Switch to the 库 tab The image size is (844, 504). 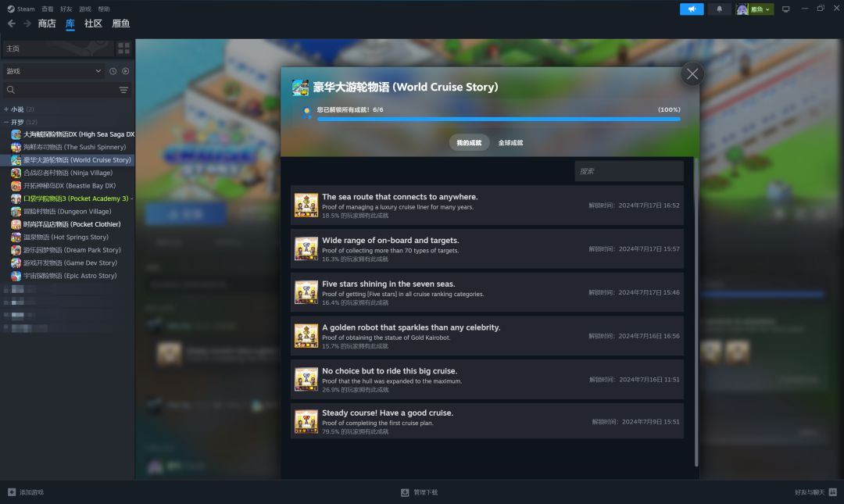(70, 23)
